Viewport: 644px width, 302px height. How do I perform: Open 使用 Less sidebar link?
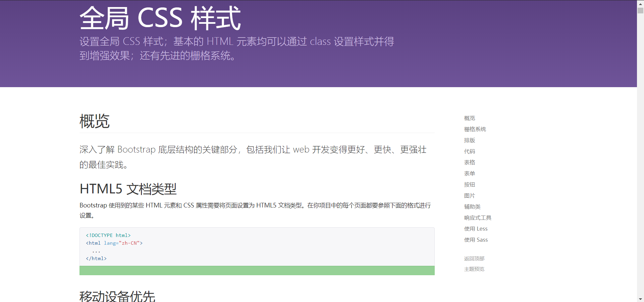click(x=476, y=229)
